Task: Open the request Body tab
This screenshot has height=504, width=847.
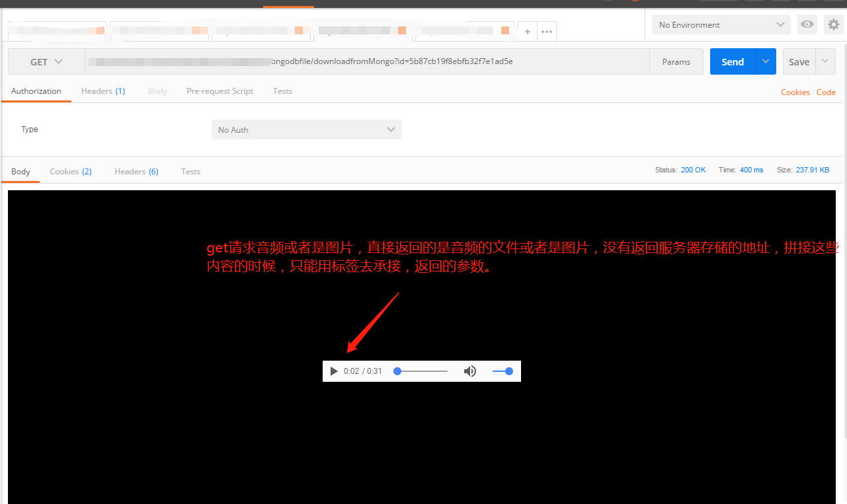Action: pos(157,91)
